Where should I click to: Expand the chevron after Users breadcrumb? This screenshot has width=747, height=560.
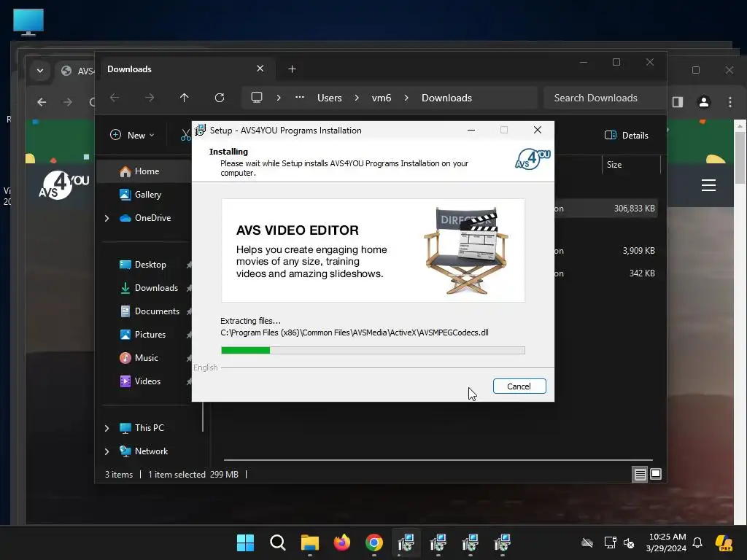[x=357, y=98]
